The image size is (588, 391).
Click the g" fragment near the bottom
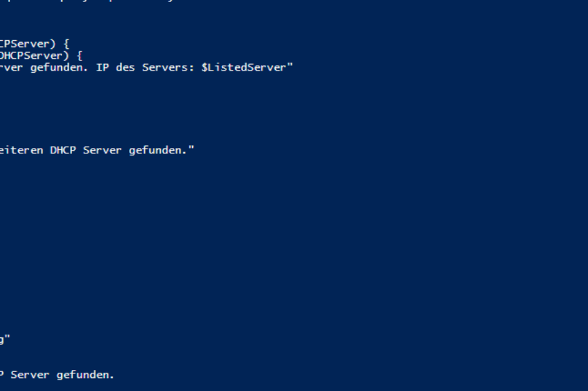(5, 339)
